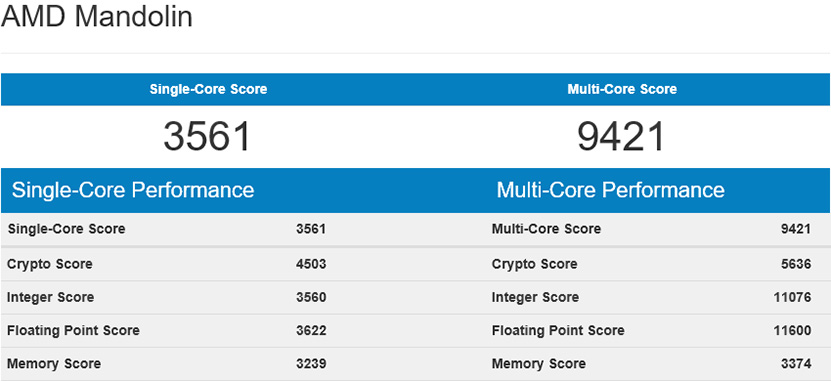Click the 3239 memory score value
The image size is (831, 381).
[x=311, y=364]
